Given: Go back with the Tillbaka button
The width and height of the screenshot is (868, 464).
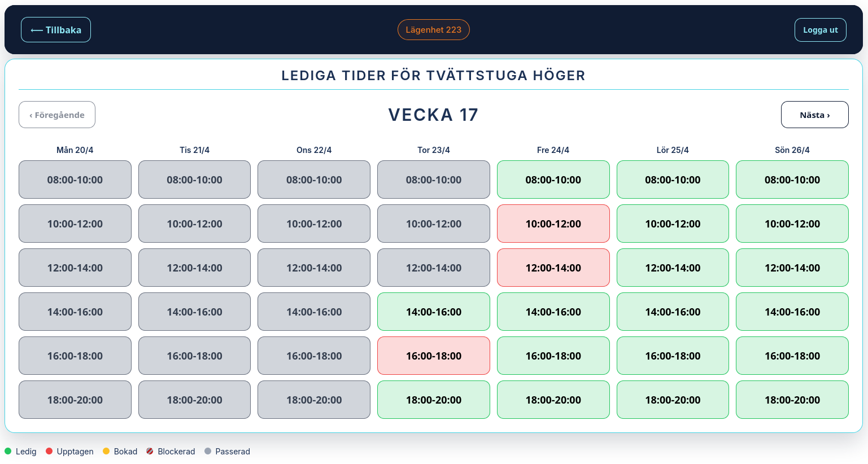Looking at the screenshot, I should [56, 30].
